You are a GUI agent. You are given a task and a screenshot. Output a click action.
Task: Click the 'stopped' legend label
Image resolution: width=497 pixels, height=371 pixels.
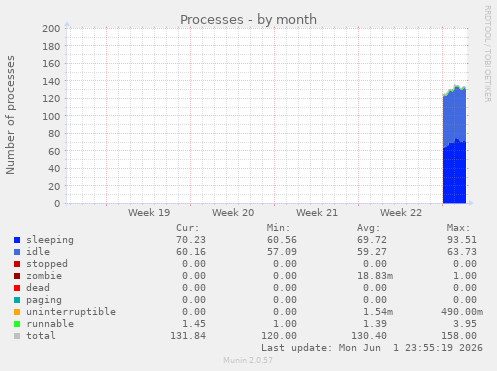(47, 264)
